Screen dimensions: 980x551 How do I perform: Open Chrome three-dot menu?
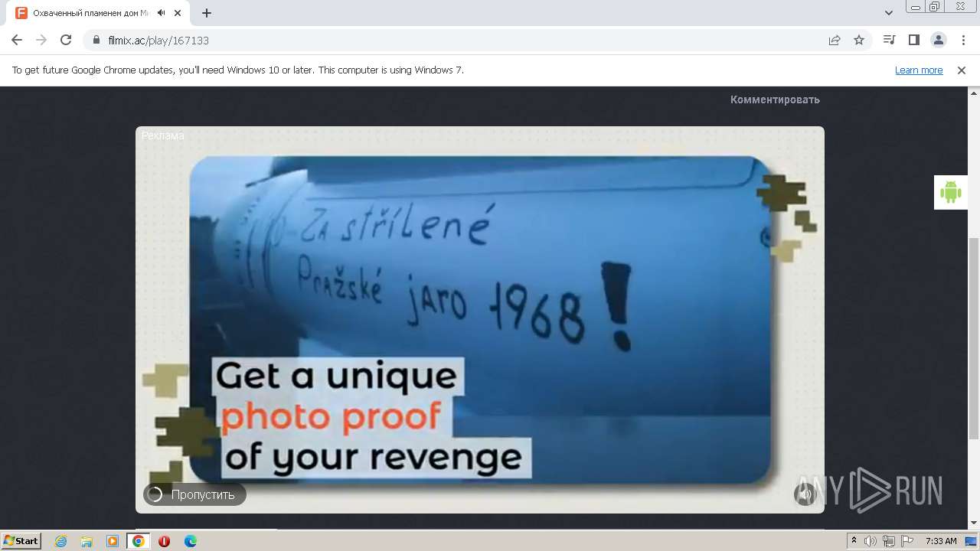[x=963, y=40]
